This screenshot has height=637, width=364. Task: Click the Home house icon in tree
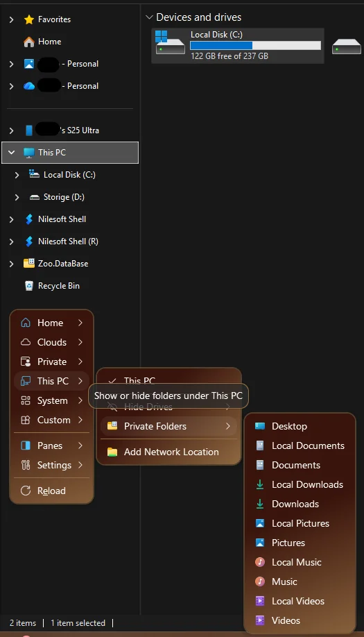(x=29, y=42)
